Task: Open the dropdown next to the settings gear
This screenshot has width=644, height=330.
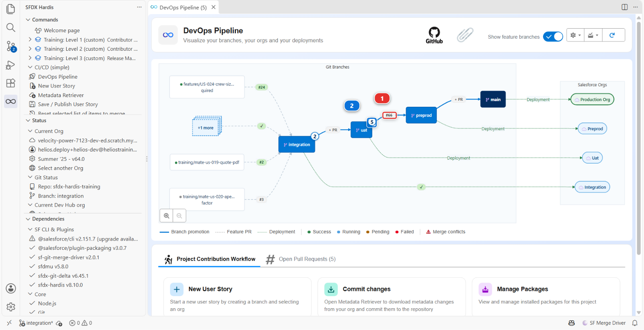Action: (593, 35)
